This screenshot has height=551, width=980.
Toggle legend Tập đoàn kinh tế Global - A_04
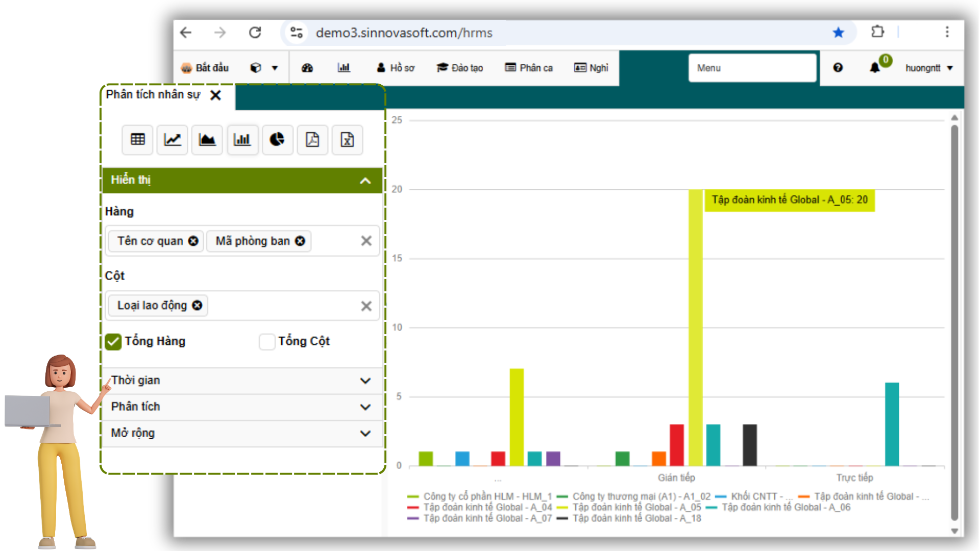click(x=480, y=507)
